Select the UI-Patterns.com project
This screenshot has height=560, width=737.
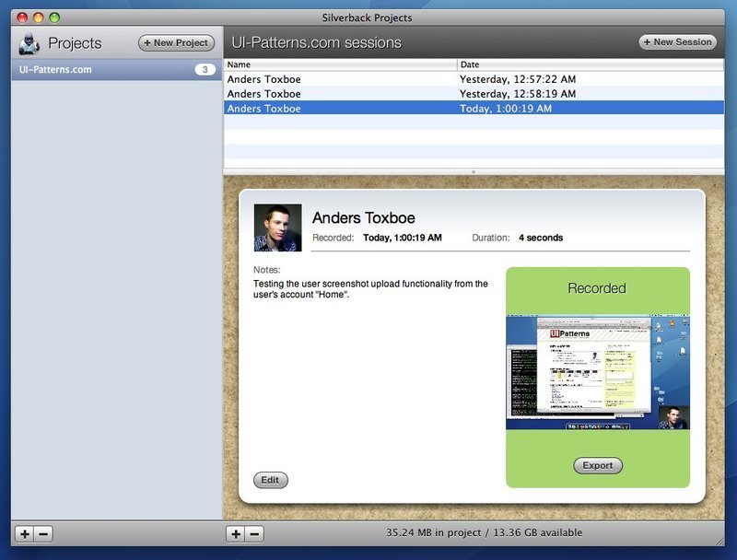tap(55, 70)
